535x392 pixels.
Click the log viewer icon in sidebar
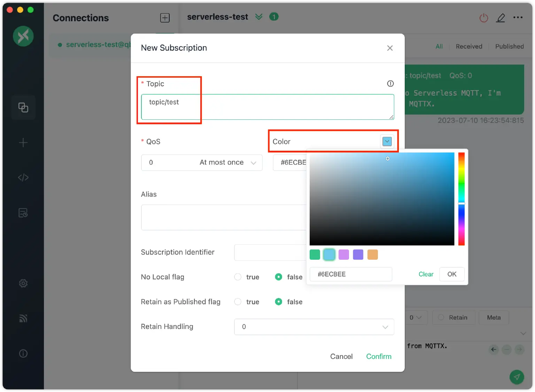[23, 213]
